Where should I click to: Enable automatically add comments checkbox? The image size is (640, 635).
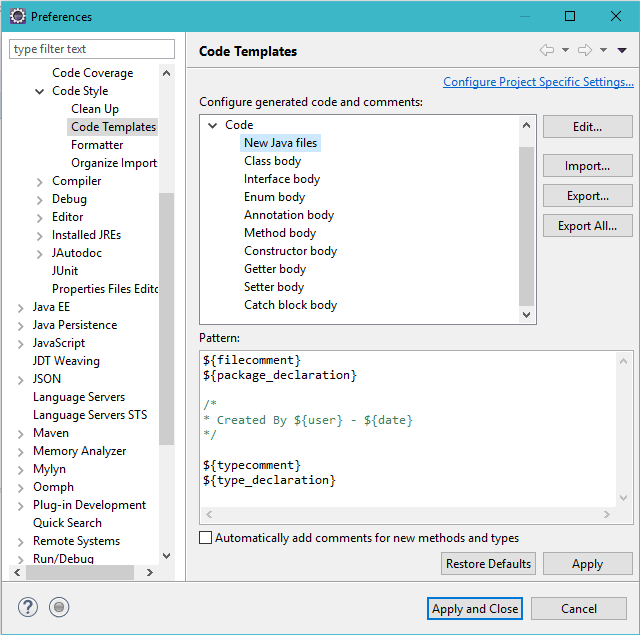[x=206, y=538]
